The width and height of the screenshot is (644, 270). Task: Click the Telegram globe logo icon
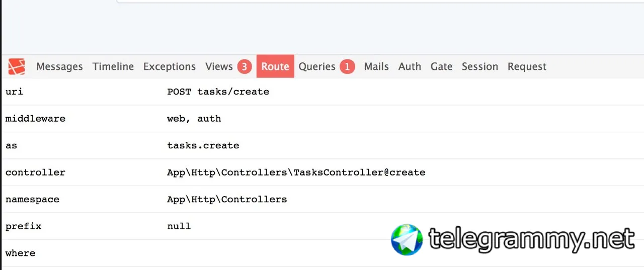coord(407,239)
